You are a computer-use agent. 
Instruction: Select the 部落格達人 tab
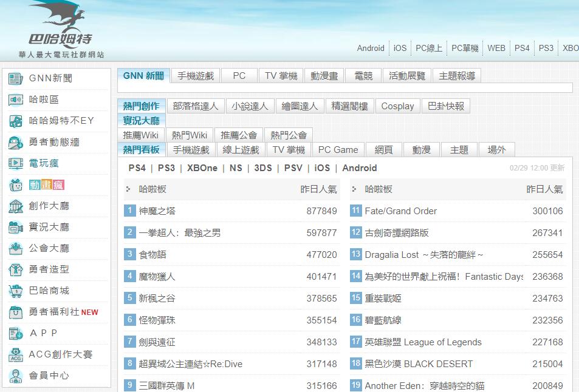tap(196, 106)
